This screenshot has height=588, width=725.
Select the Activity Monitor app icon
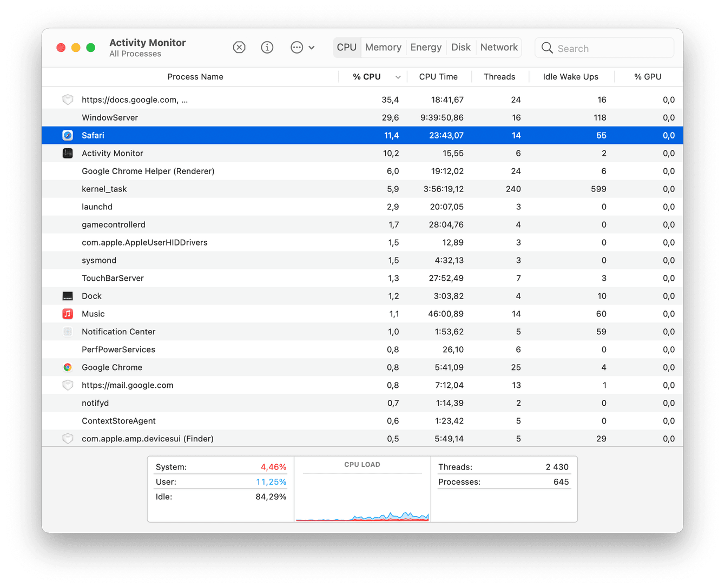(67, 153)
